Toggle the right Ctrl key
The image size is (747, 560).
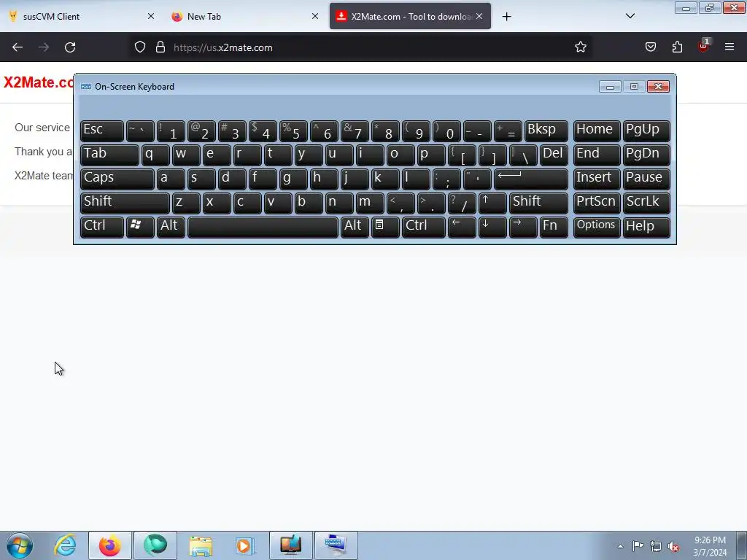pos(424,227)
